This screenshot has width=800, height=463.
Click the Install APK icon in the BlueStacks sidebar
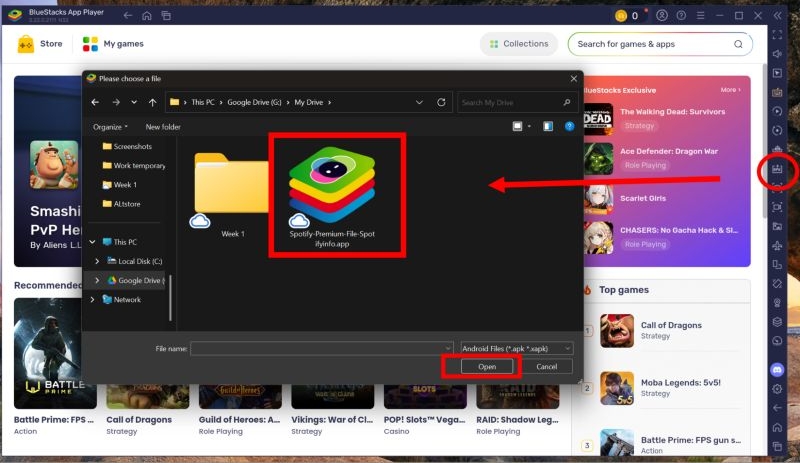click(x=777, y=169)
